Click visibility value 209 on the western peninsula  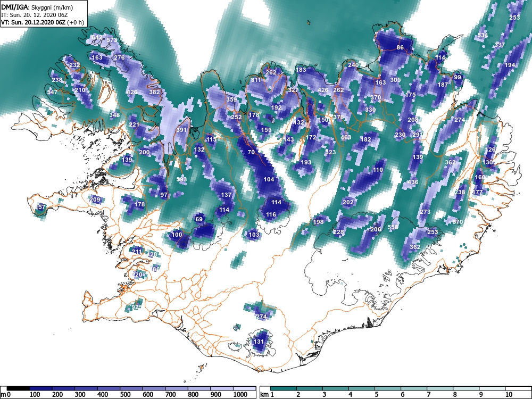click(95, 199)
